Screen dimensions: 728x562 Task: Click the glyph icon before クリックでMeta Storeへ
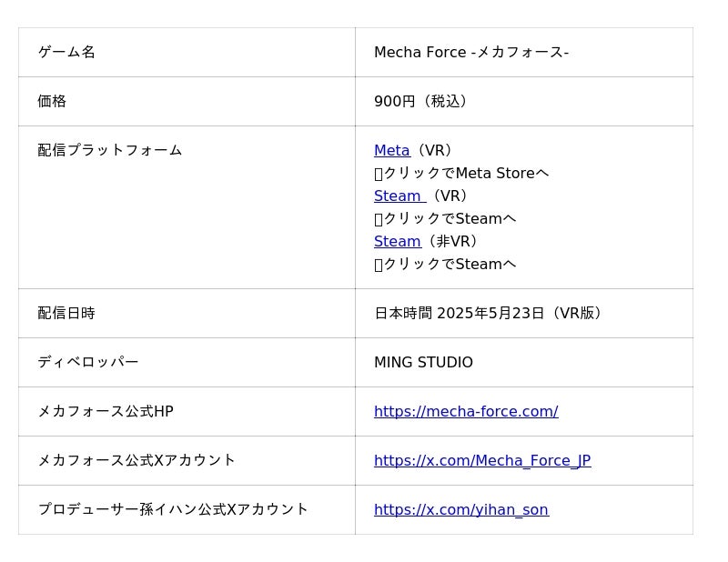point(379,174)
